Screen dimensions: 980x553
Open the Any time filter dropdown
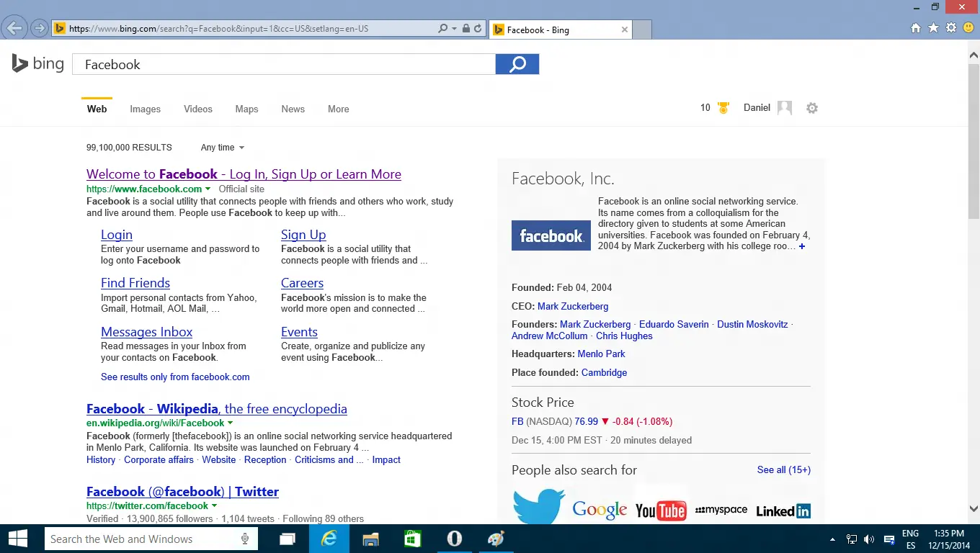[x=222, y=148]
